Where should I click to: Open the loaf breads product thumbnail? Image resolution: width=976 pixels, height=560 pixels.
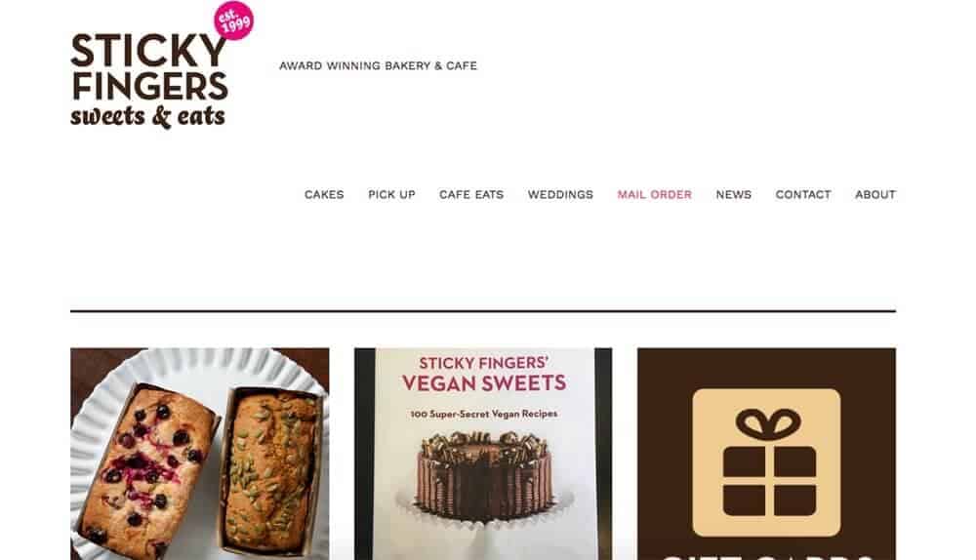click(200, 454)
